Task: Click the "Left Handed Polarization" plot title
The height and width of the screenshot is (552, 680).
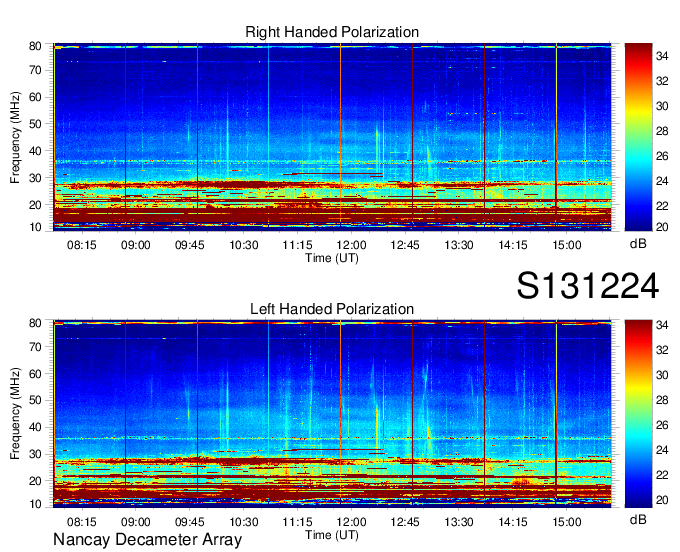Action: tap(332, 309)
